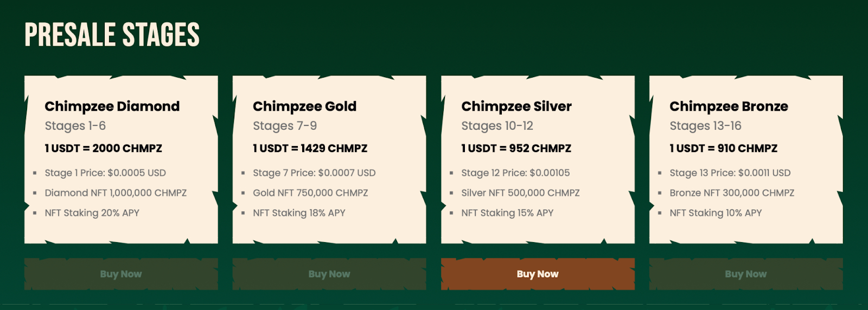This screenshot has height=310, width=868.
Task: Click NFT Staking 10% APY item
Action: [x=716, y=213]
